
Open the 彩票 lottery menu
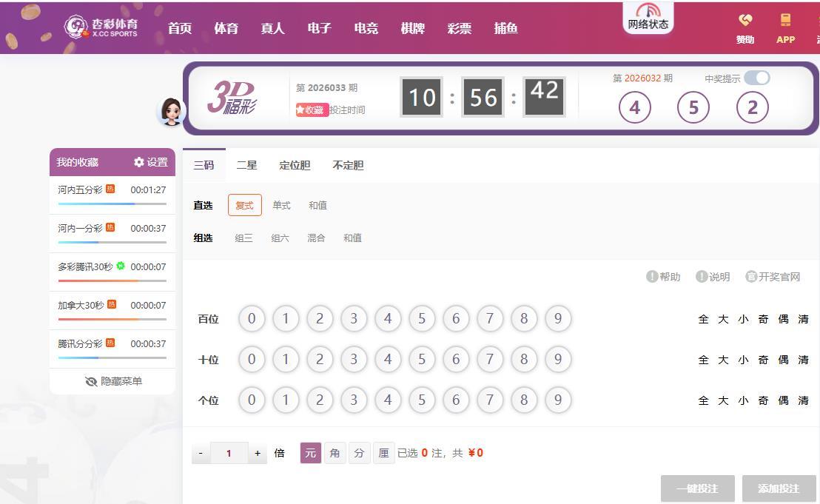coord(460,28)
